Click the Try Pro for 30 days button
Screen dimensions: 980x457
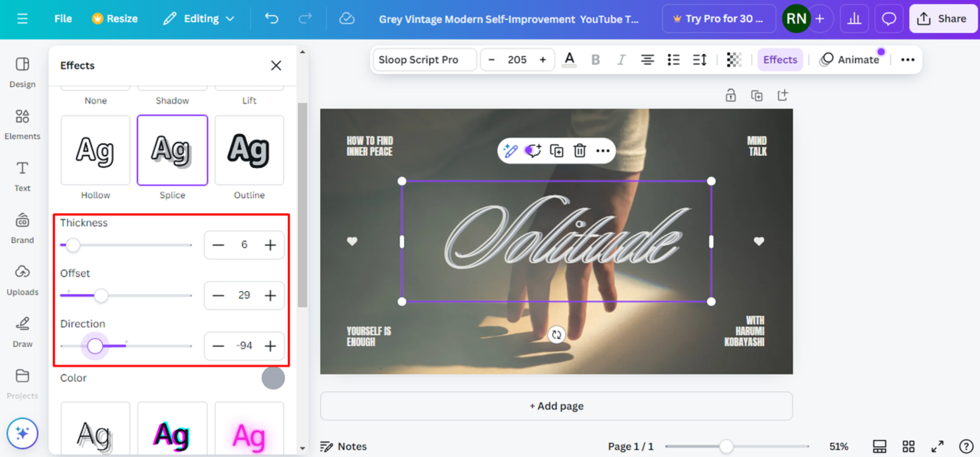point(719,18)
